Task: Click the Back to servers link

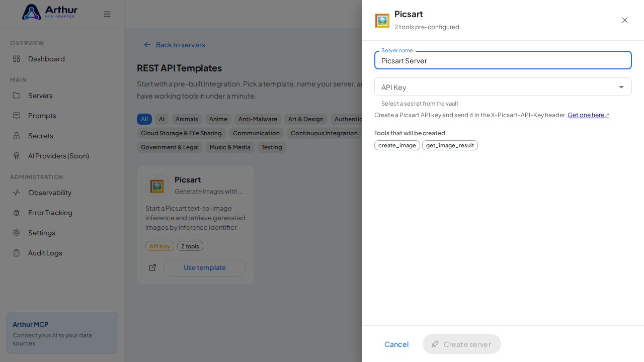Action: (174, 45)
